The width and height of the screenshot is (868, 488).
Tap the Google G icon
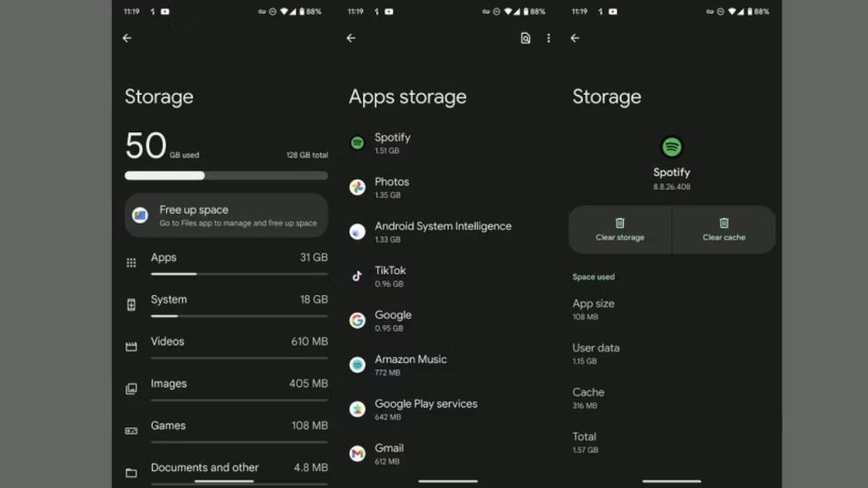[358, 320]
